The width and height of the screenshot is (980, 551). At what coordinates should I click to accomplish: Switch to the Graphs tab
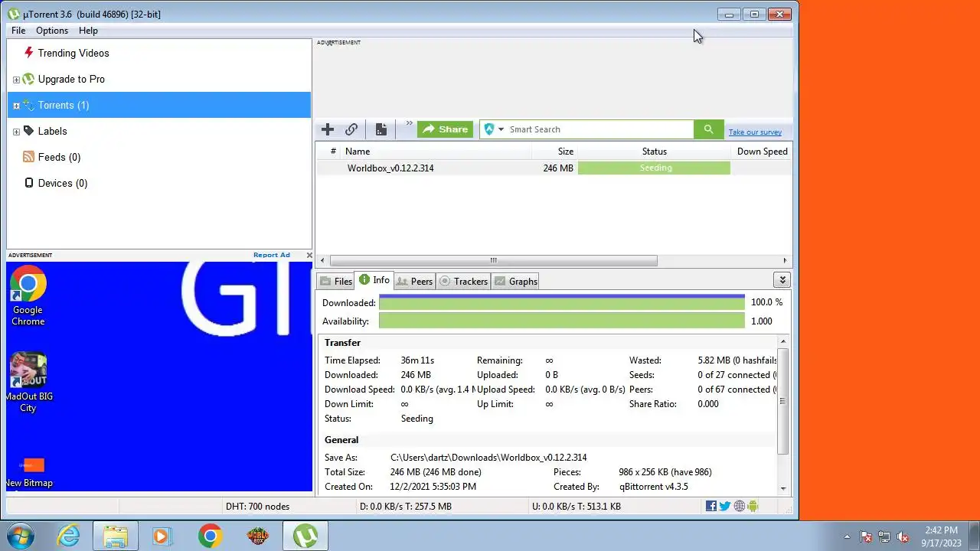(x=515, y=282)
